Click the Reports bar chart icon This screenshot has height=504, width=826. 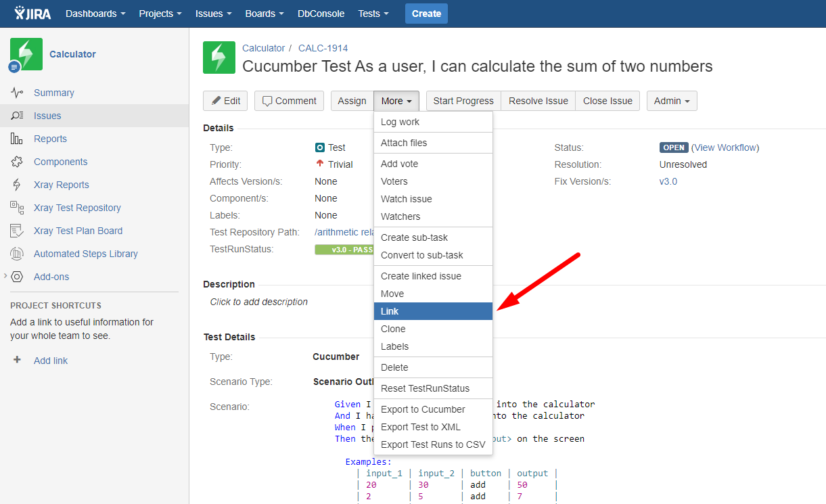(17, 139)
